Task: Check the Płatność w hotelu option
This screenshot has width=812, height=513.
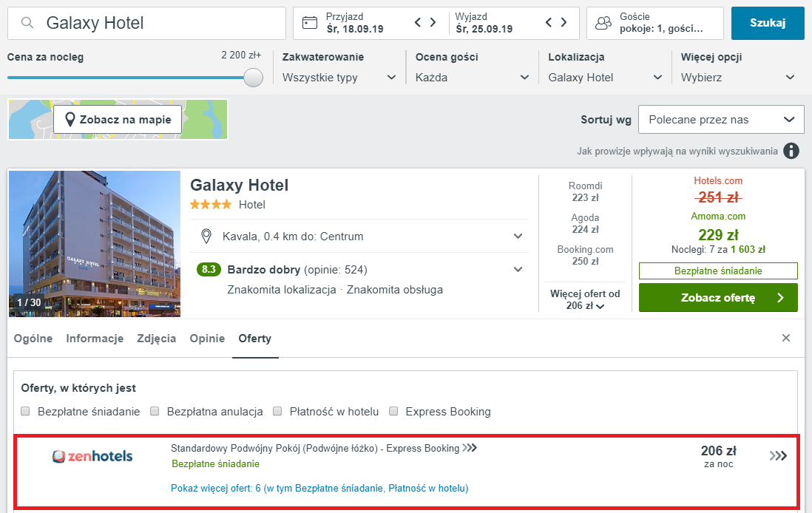Action: click(277, 412)
